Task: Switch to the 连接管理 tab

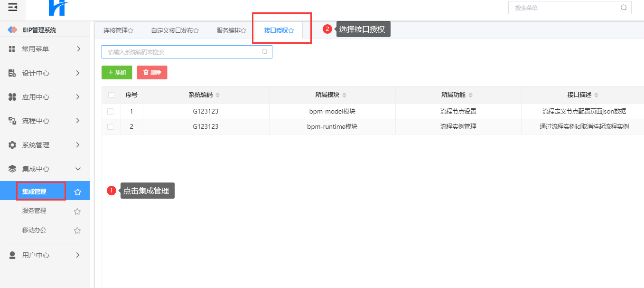Action: tap(118, 30)
